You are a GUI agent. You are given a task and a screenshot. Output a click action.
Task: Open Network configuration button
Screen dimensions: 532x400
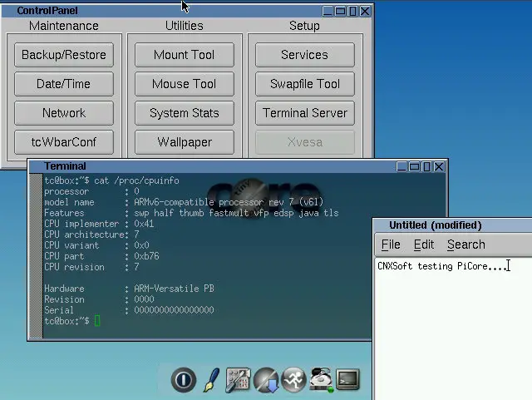64,113
